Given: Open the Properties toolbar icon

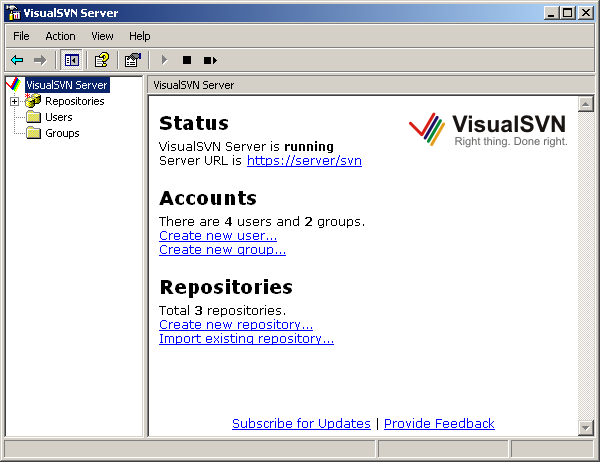Looking at the screenshot, I should [x=133, y=60].
